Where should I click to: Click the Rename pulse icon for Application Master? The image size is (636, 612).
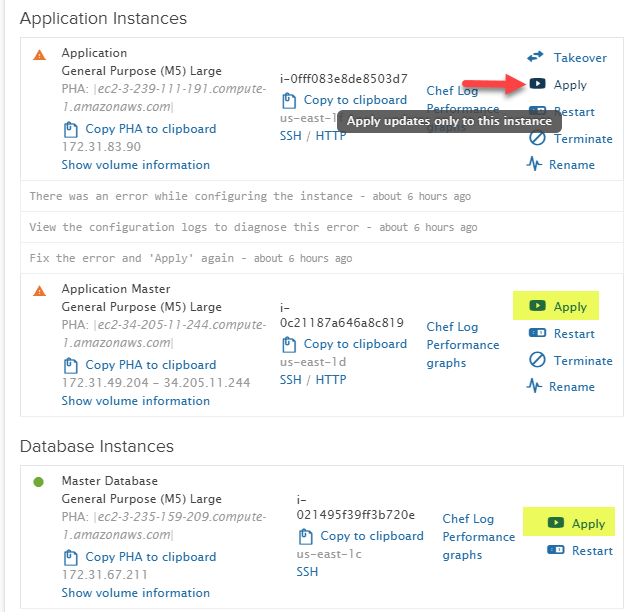[535, 386]
